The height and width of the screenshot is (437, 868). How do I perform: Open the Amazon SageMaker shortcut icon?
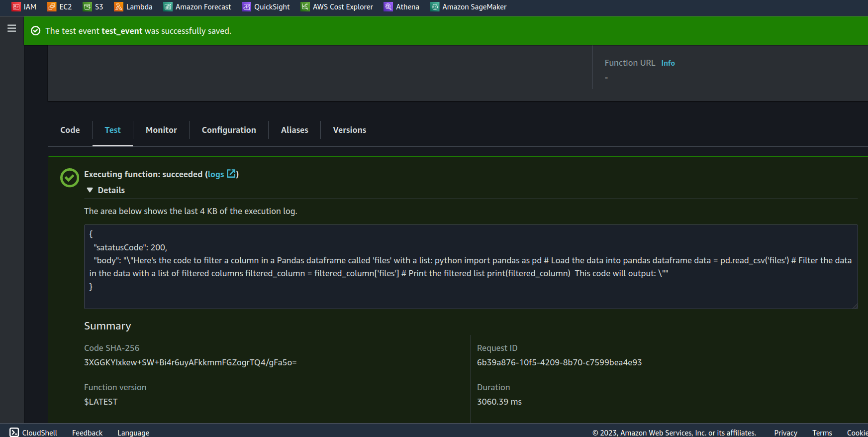click(x=435, y=7)
